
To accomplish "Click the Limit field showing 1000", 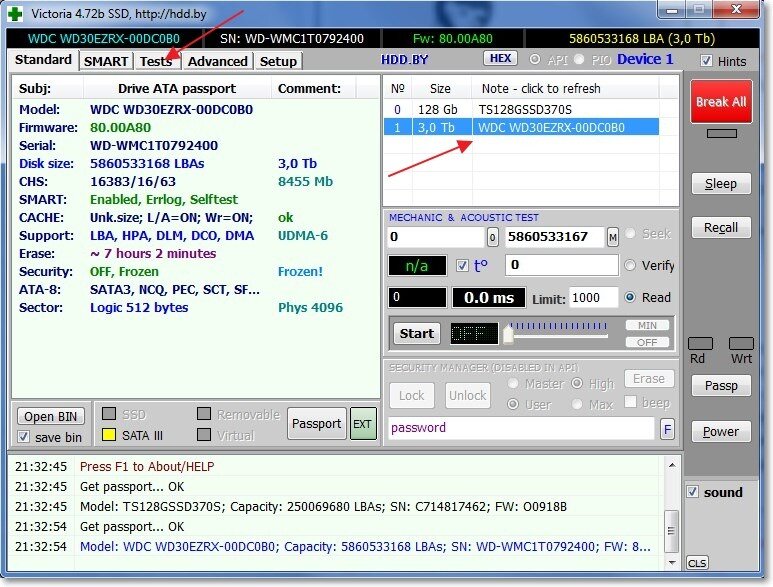I will coord(593,298).
